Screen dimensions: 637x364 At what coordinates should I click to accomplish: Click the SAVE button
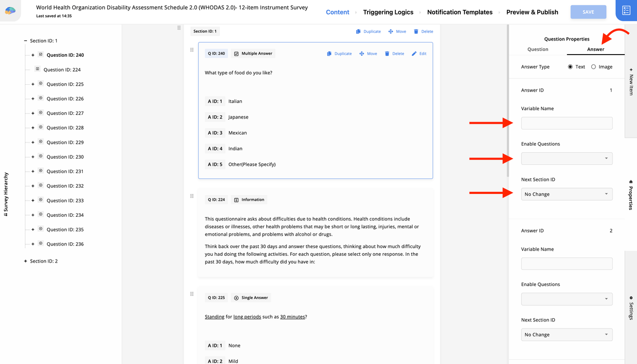[x=588, y=12]
